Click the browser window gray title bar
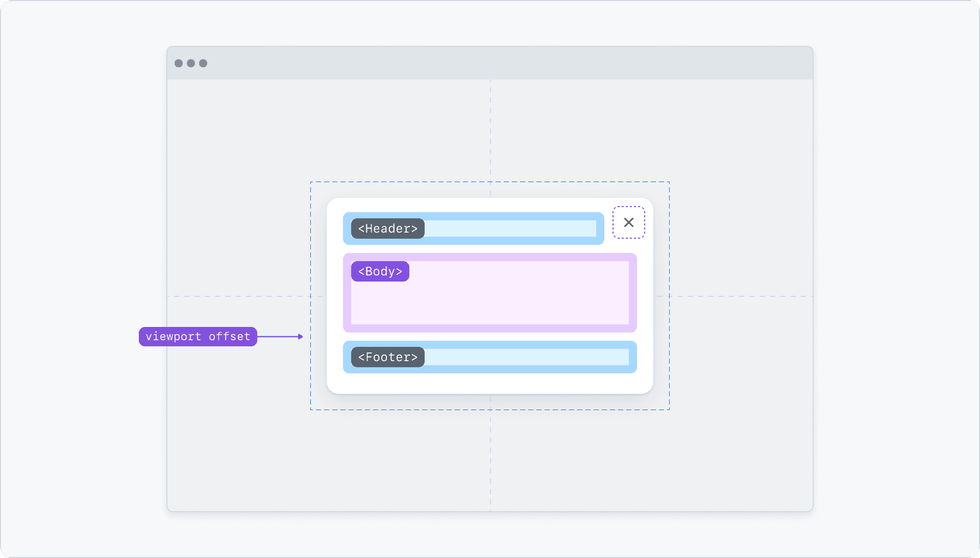The width and height of the screenshot is (980, 558). [490, 63]
